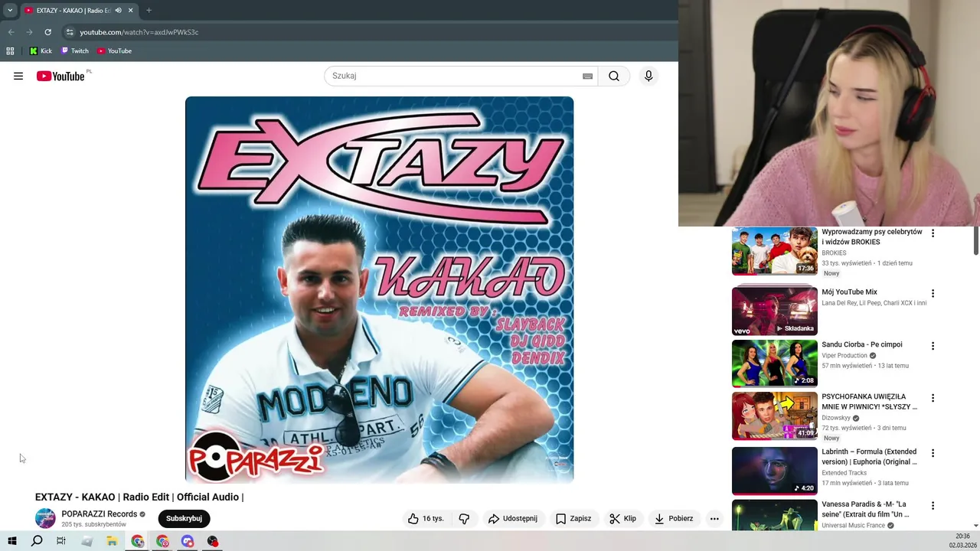Go back with the browser back arrow
This screenshot has width=980, height=551.
tap(11, 32)
